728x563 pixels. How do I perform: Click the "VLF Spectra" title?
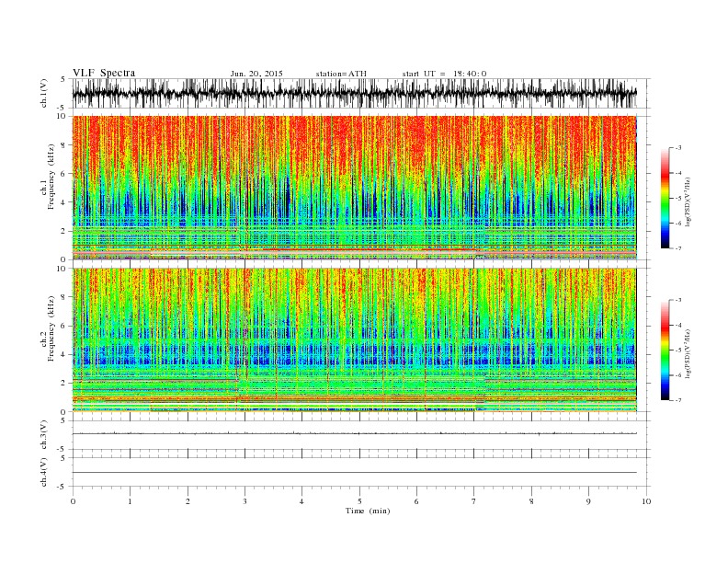pyautogui.click(x=104, y=73)
